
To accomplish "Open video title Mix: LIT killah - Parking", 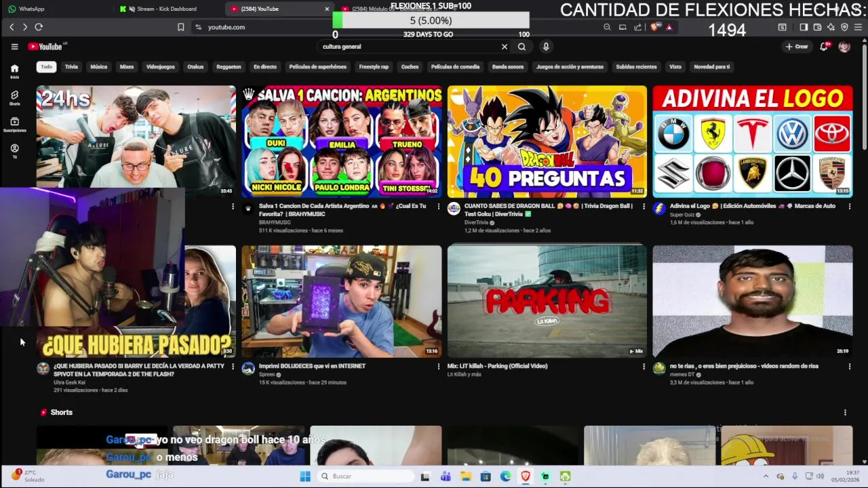I will 497,366.
